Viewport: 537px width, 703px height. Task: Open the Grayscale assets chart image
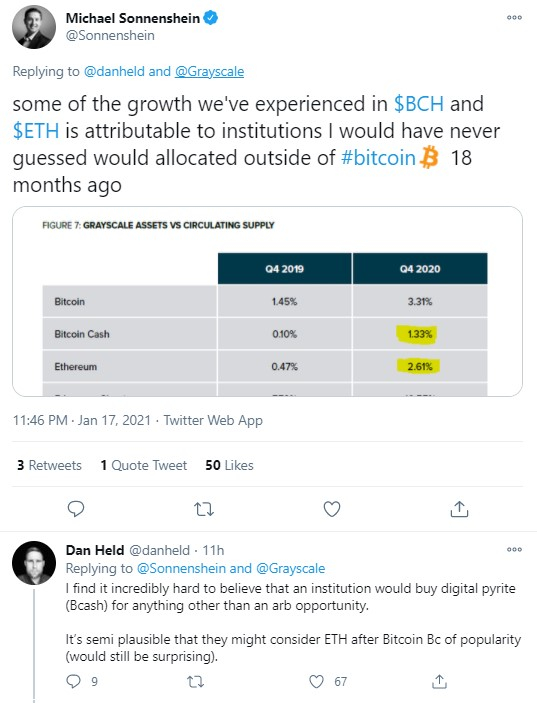[267, 301]
